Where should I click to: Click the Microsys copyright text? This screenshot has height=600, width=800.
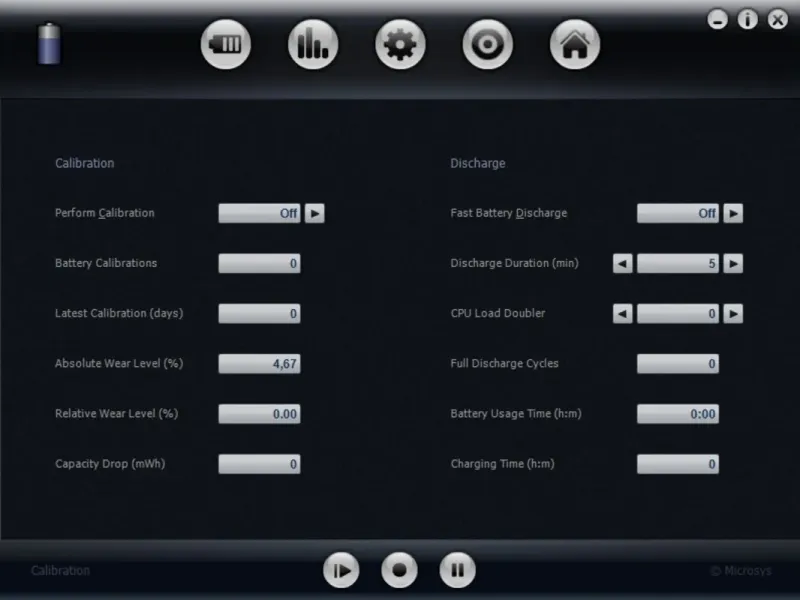[741, 571]
